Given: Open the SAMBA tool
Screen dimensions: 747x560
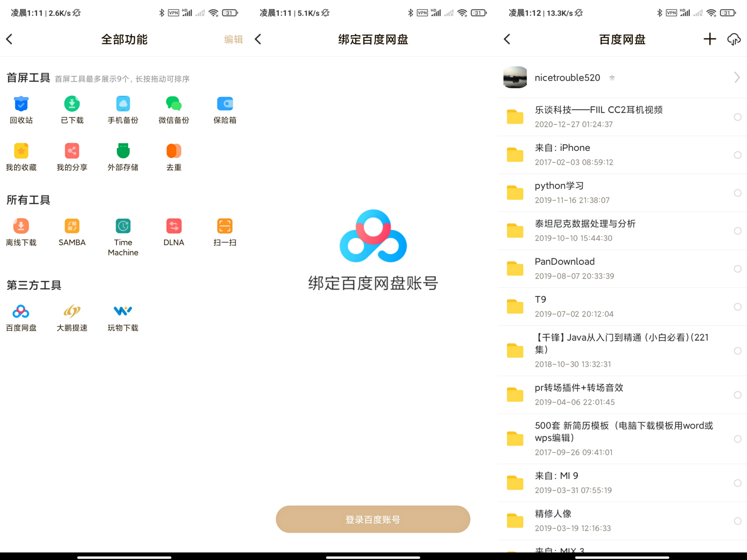Looking at the screenshot, I should coord(72,227).
